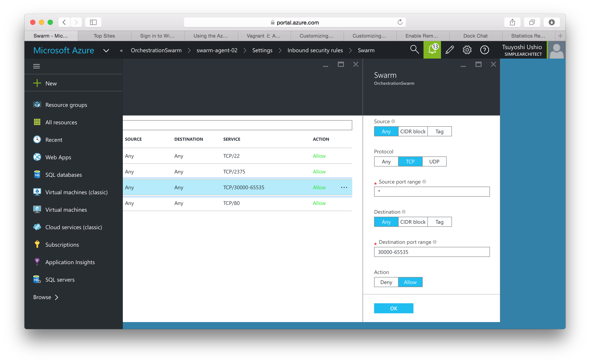Select Source Tag option

point(440,132)
